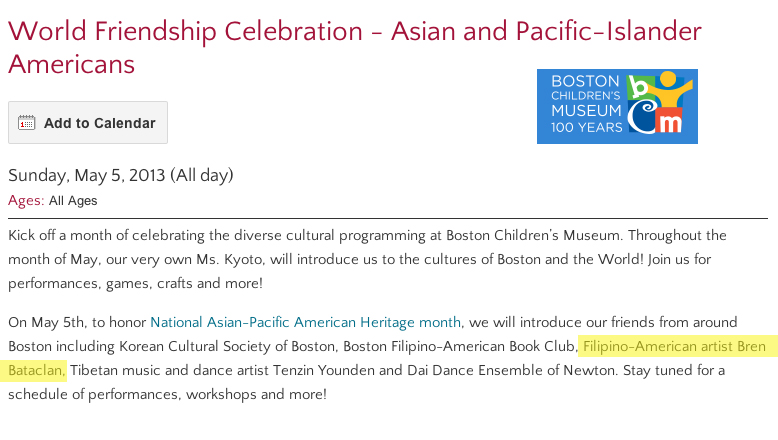The image size is (778, 440).
Task: Click the red "Ages:" label
Action: [x=26, y=200]
